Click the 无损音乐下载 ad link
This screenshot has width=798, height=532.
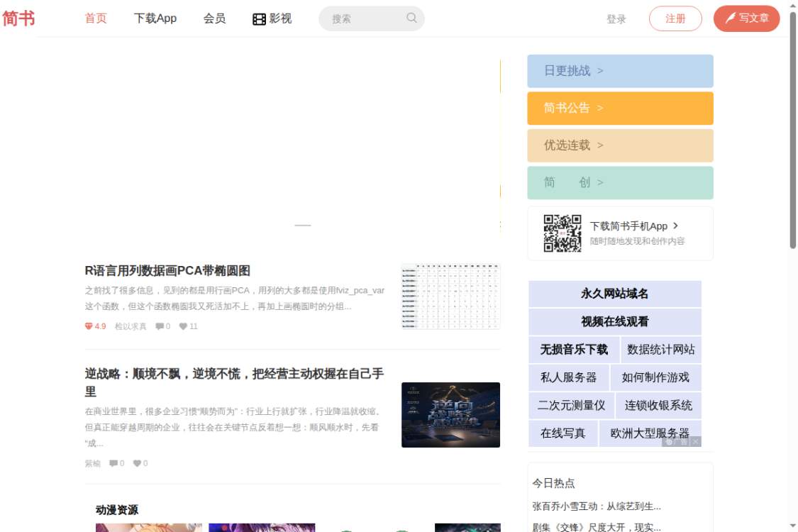[574, 350]
